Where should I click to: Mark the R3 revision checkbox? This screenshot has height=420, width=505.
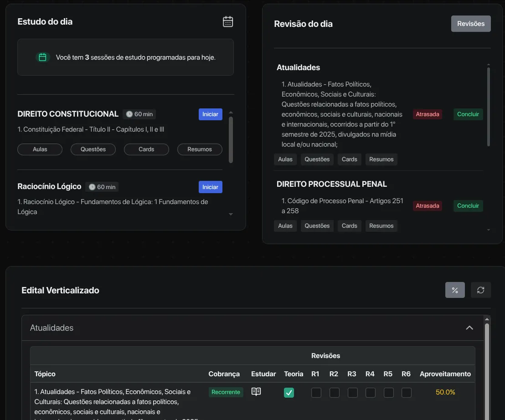click(x=352, y=392)
